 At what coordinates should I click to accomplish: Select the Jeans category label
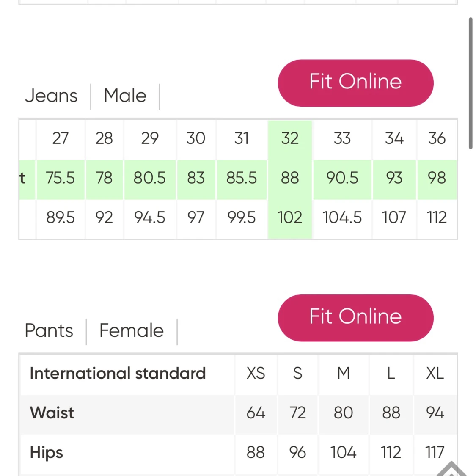pyautogui.click(x=51, y=96)
